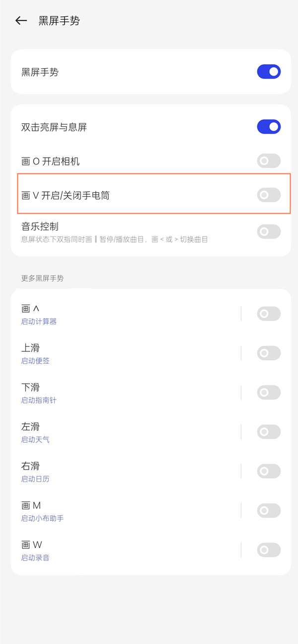Screen dimensions: 298x644
Task: Open 启动小布助手 action for 画 M
Action: (42, 518)
